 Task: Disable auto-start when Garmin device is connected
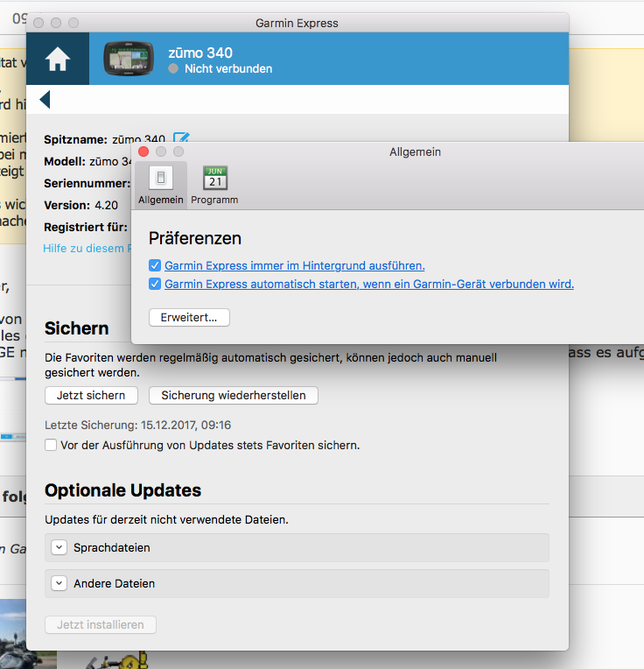[155, 284]
